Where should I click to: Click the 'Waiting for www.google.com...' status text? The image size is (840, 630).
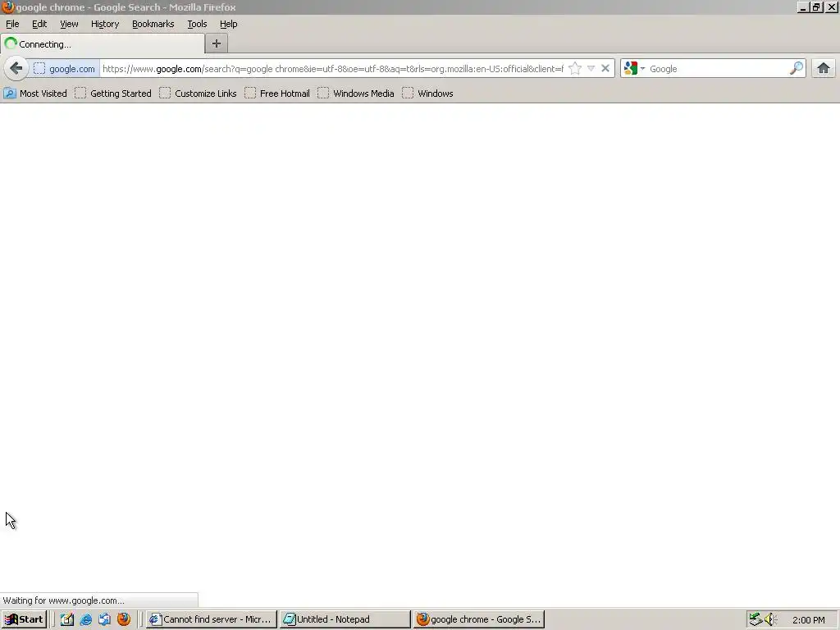64,600
